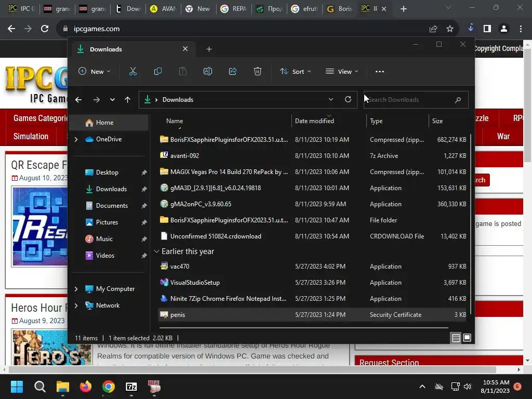Show hidden system tray icons
Screen dimensions: 532x399
click(422, 387)
